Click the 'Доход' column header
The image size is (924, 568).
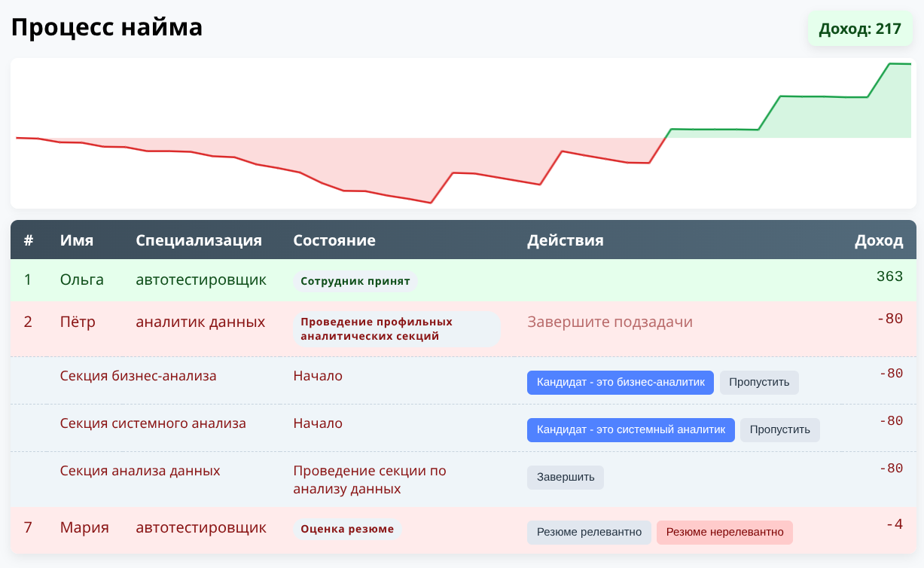tap(878, 240)
